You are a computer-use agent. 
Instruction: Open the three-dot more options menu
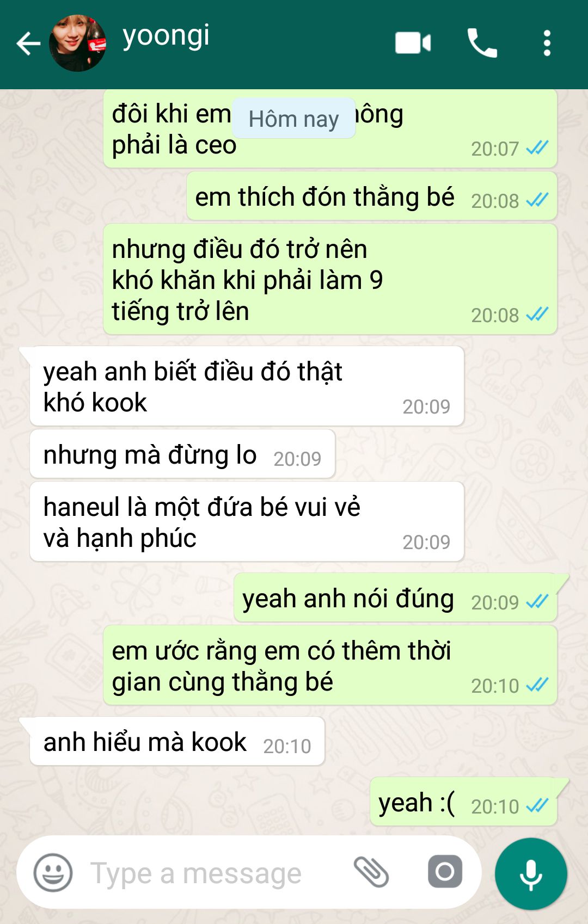click(547, 43)
